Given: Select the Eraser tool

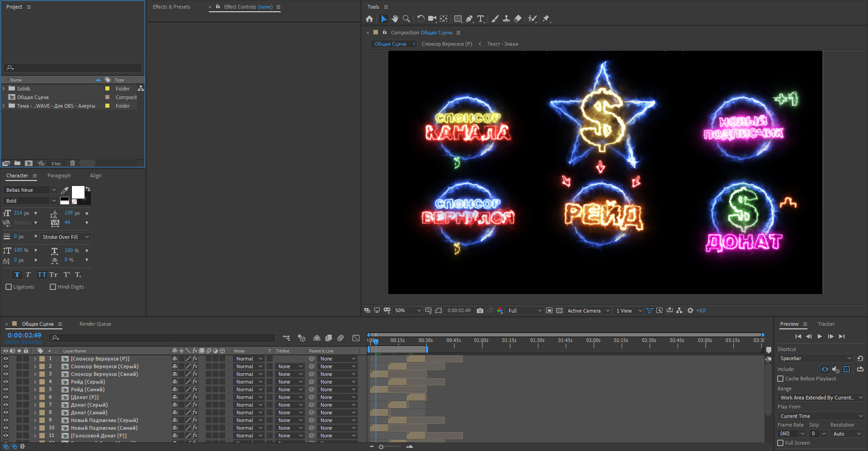Looking at the screenshot, I should point(518,19).
